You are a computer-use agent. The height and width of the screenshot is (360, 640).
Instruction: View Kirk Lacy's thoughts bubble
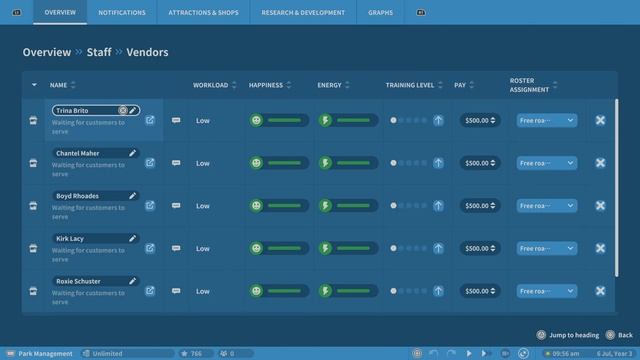(x=176, y=248)
